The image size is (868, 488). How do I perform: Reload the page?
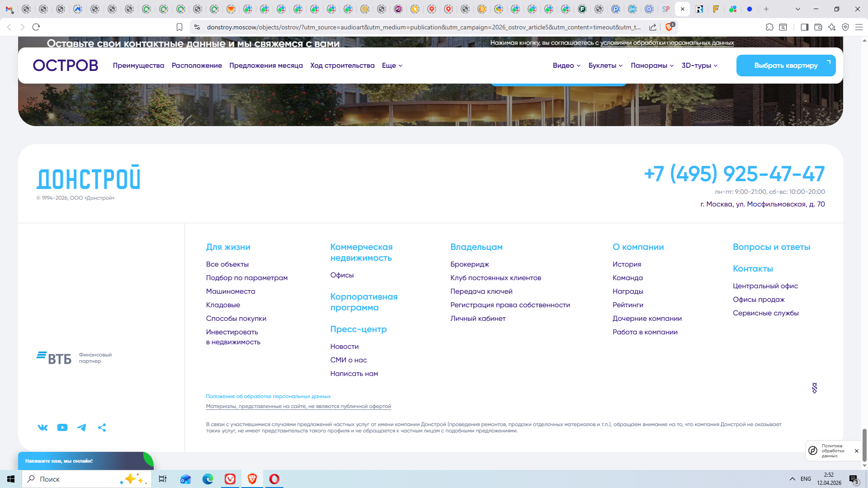[x=36, y=27]
